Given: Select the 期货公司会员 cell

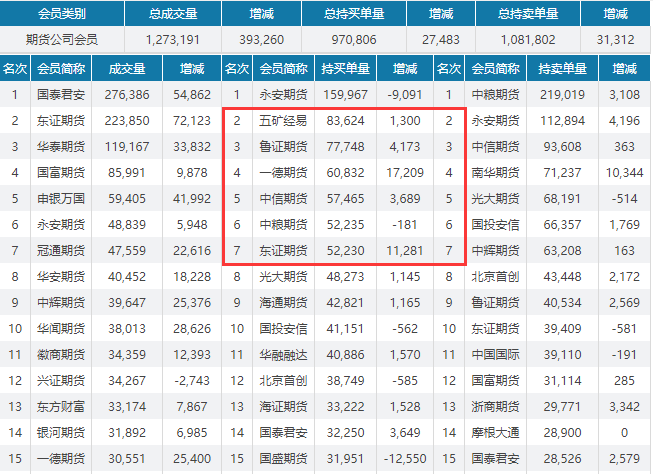Looking at the screenshot, I should click(62, 40).
